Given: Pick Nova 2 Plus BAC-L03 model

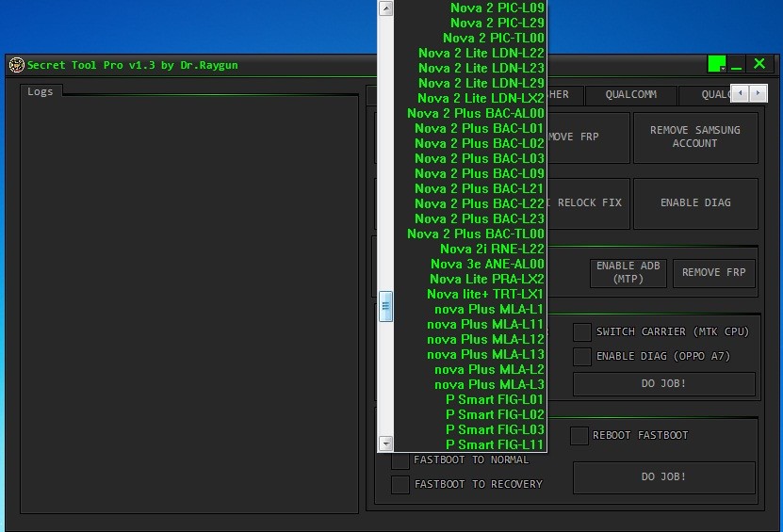Looking at the screenshot, I should coord(470,158).
